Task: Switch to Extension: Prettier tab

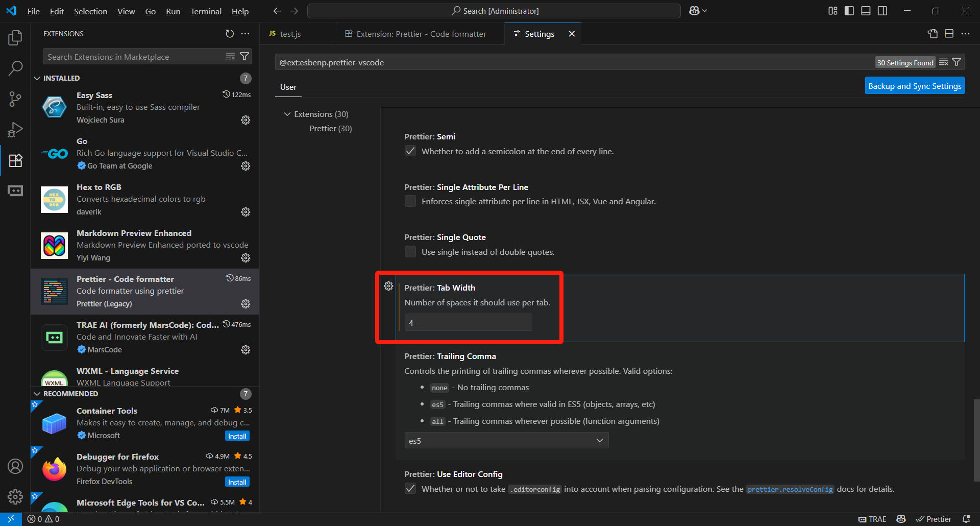Action: [x=420, y=34]
